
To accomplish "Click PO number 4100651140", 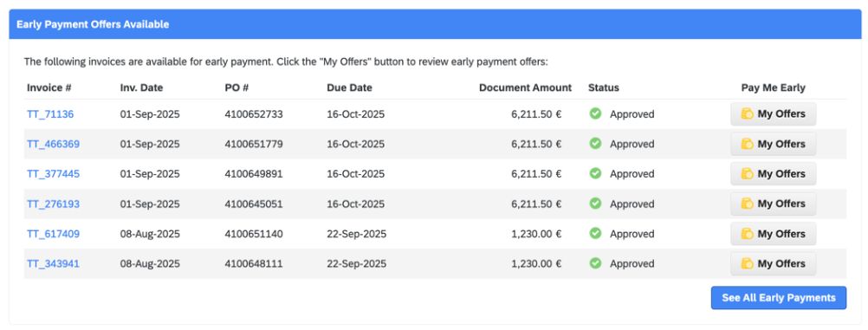I will [254, 234].
